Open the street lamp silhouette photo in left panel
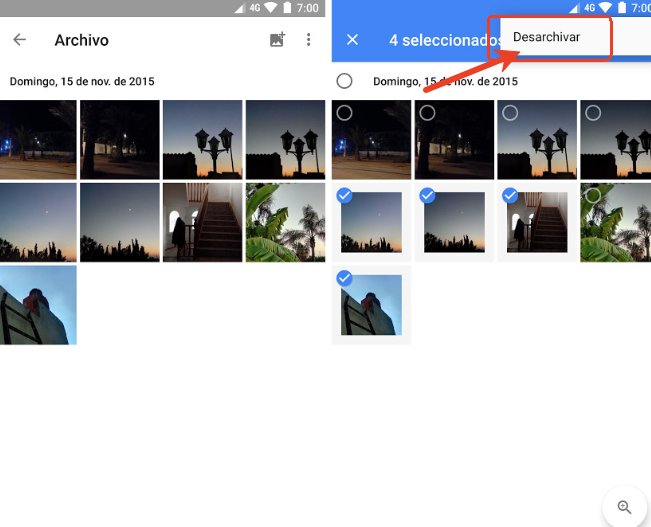This screenshot has height=527, width=651. pyautogui.click(x=202, y=139)
